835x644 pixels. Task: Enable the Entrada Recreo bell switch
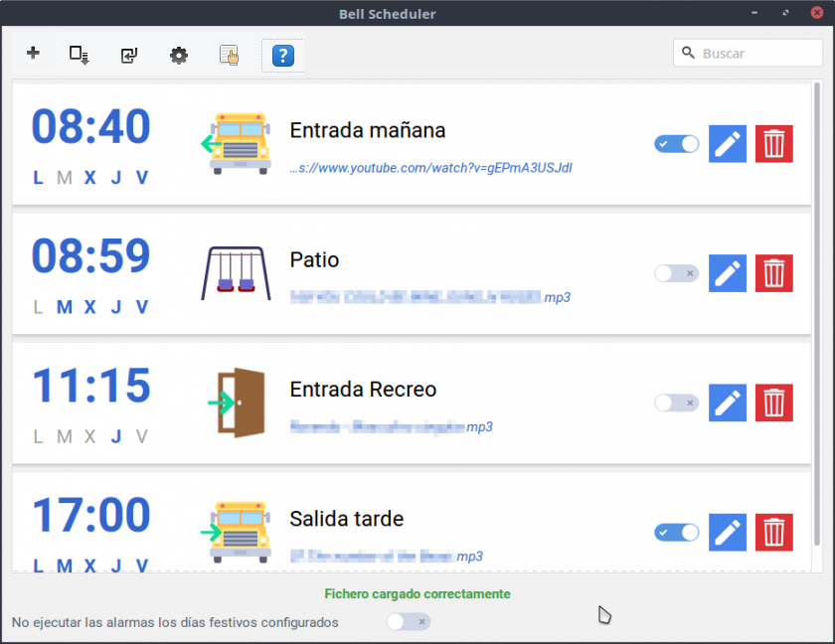click(676, 402)
